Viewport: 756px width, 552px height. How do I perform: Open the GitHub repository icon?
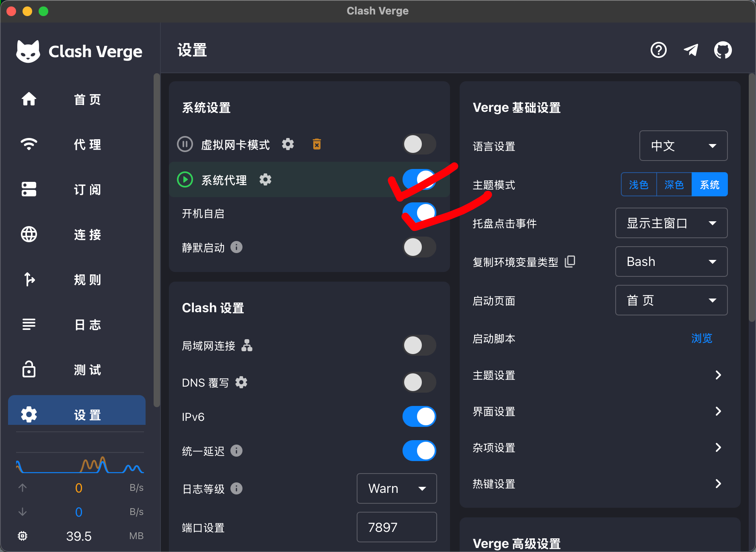click(x=723, y=50)
